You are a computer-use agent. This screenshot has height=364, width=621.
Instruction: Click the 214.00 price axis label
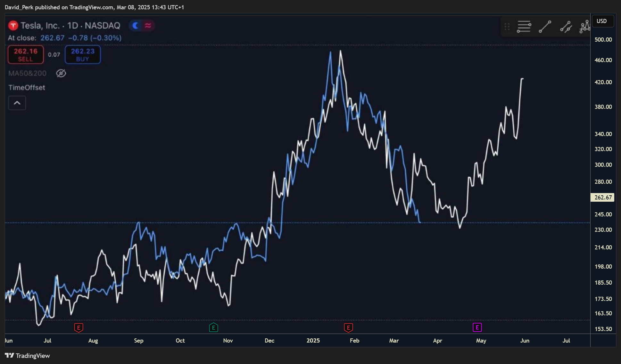pos(603,247)
